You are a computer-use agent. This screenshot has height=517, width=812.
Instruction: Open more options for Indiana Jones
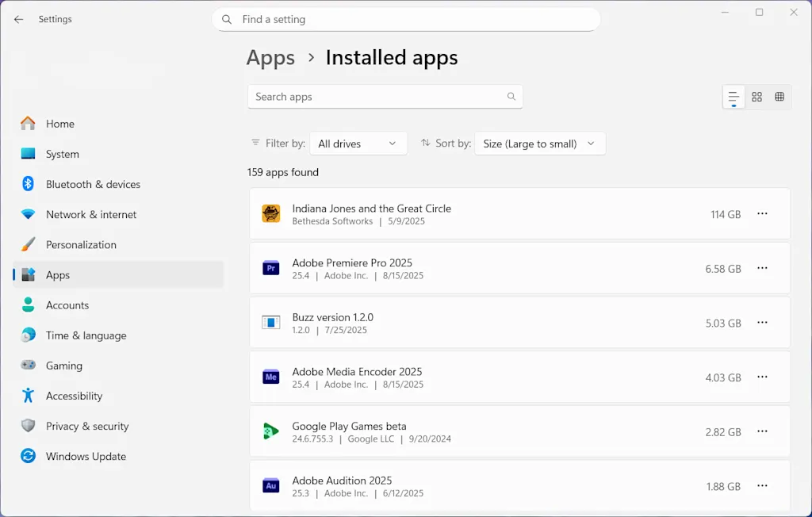point(762,213)
